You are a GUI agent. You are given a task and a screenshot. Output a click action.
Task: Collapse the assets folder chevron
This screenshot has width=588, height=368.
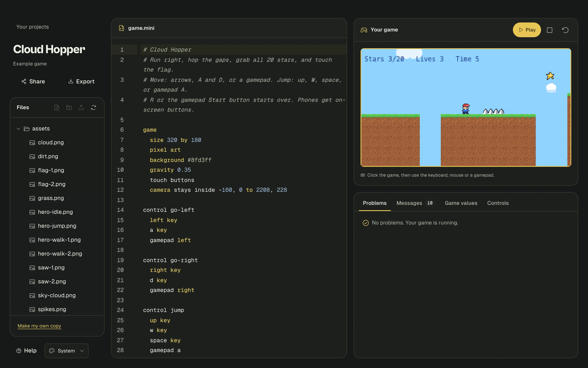18,129
